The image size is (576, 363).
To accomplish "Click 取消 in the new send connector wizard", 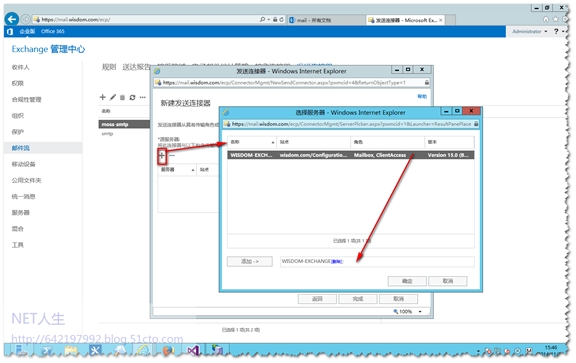I will point(399,299).
